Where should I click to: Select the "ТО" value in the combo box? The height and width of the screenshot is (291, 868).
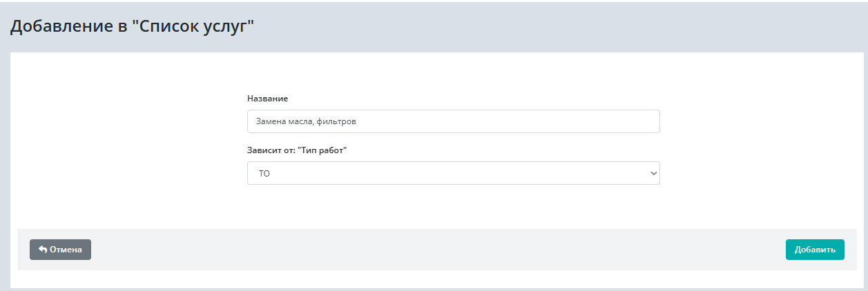pos(264,174)
